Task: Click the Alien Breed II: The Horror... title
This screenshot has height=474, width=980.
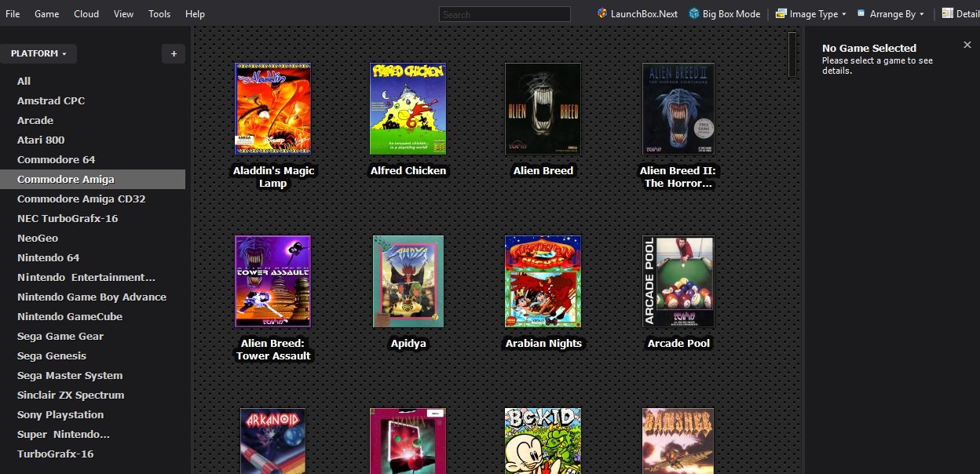Action: point(678,177)
